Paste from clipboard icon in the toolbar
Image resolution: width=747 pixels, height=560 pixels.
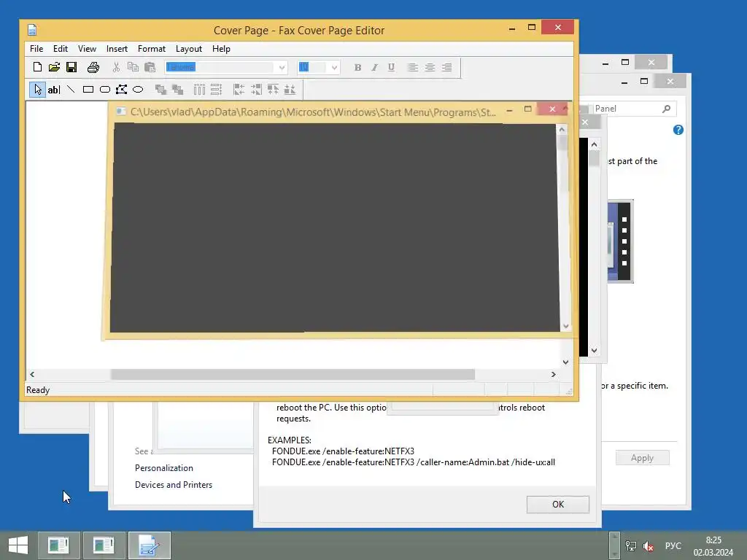[150, 67]
